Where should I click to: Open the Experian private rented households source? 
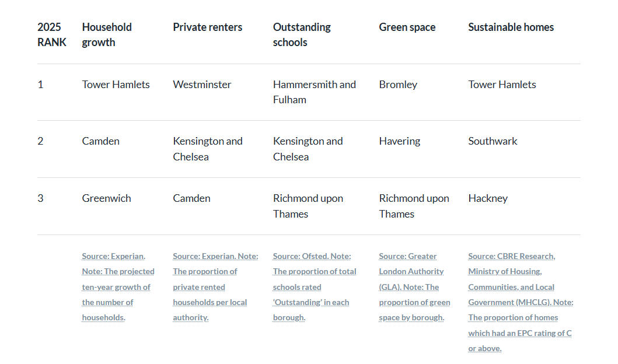point(215,286)
